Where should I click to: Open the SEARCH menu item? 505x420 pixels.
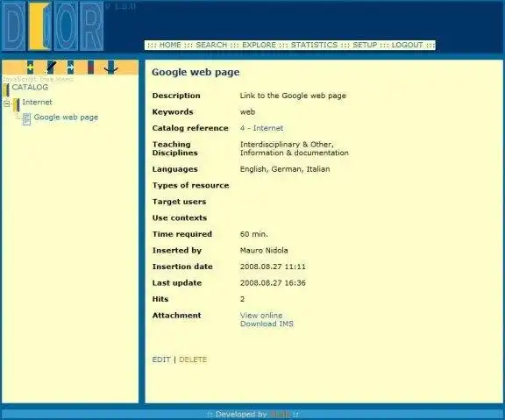[211, 45]
